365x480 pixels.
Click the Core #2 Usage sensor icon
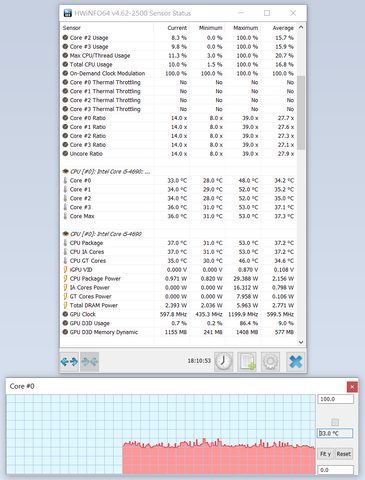[x=65, y=37]
